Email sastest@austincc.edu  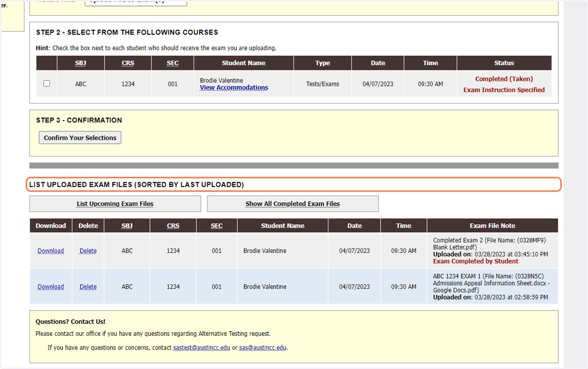(201, 348)
